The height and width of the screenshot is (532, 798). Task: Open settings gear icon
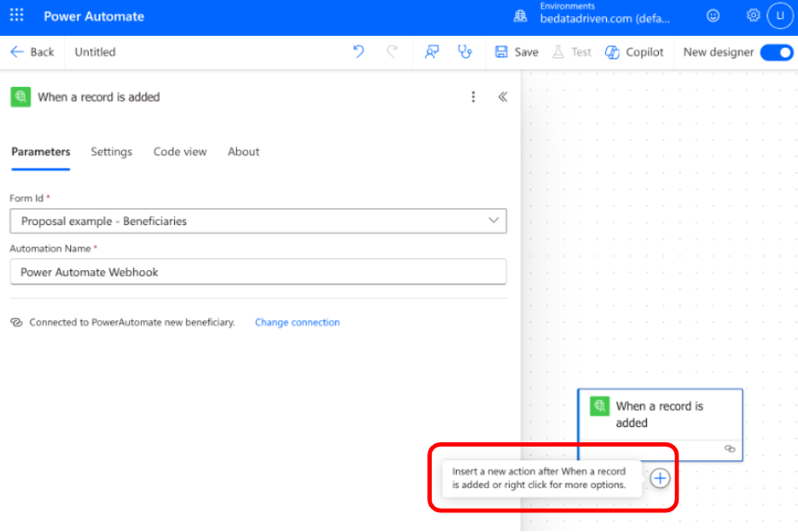pos(753,16)
